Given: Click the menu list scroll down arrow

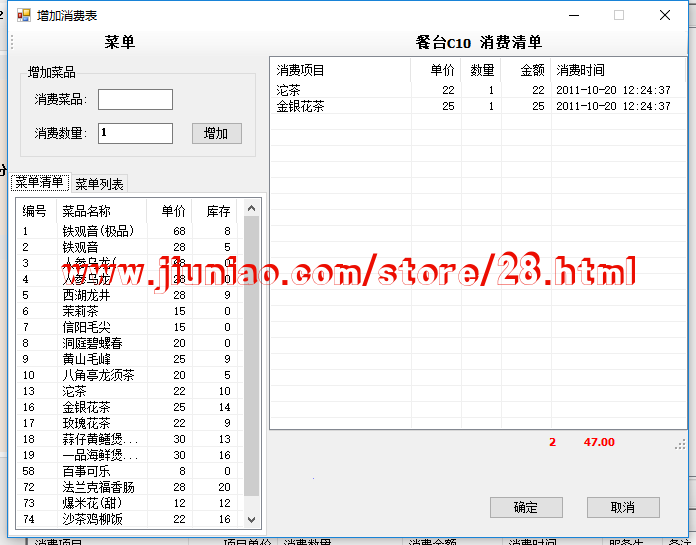Looking at the screenshot, I should pyautogui.click(x=251, y=519).
